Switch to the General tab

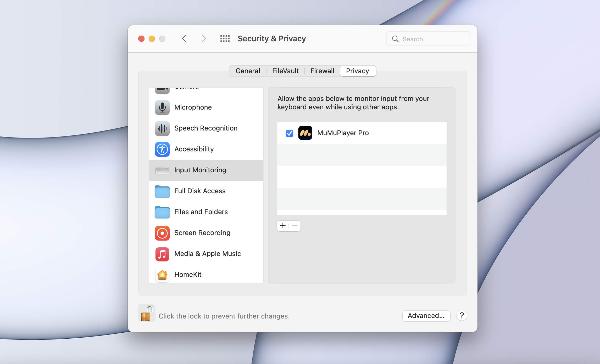[x=248, y=71]
